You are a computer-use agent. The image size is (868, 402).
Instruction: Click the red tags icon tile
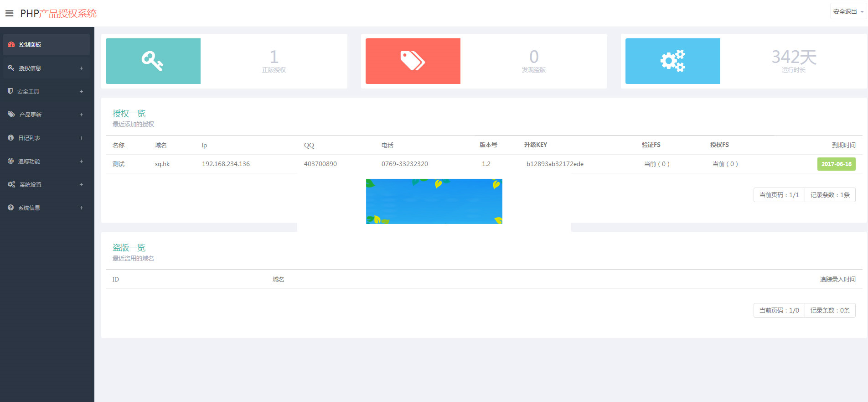click(413, 61)
